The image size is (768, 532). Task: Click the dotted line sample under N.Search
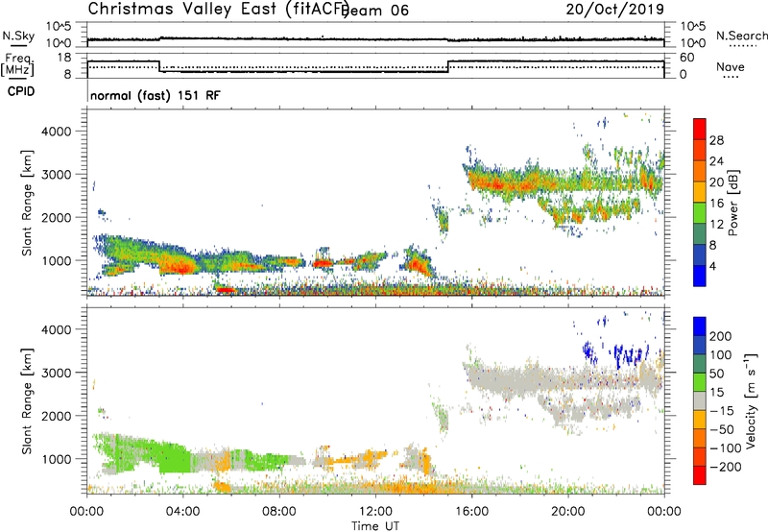[x=742, y=45]
